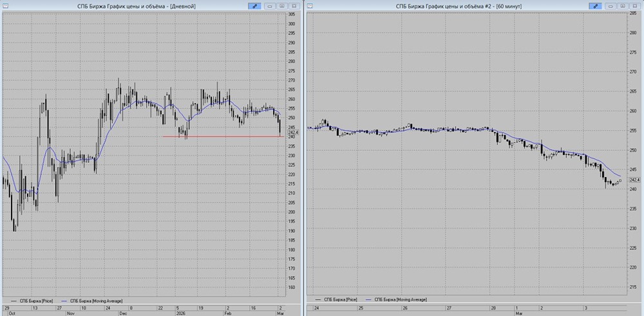Minimize the Дневной chart window
644x316 pixels.
pos(270,6)
